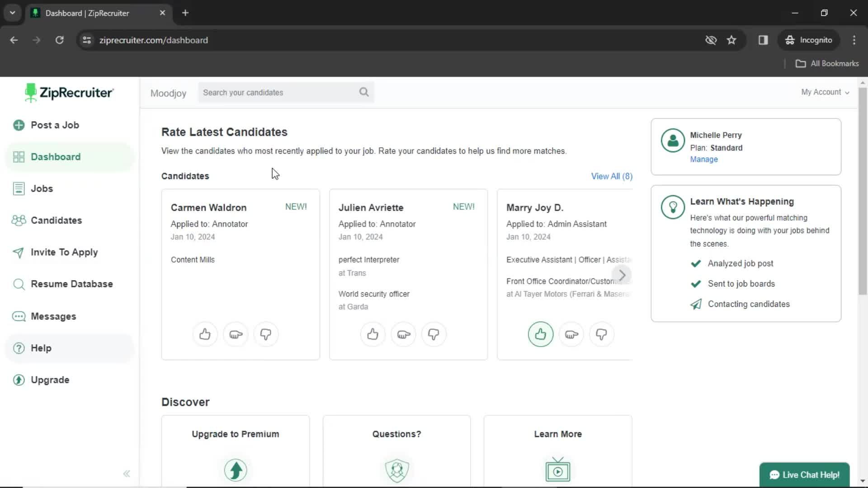
Task: Click the Live Chat Help button
Action: click(x=805, y=475)
